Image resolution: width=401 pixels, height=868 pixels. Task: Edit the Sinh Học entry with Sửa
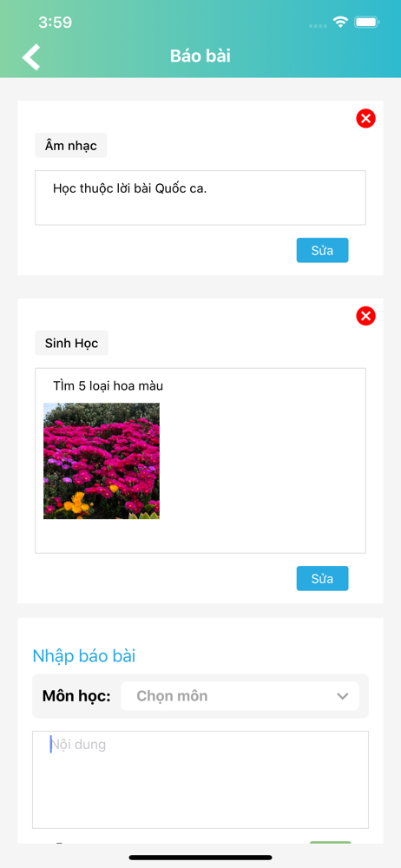(x=322, y=578)
